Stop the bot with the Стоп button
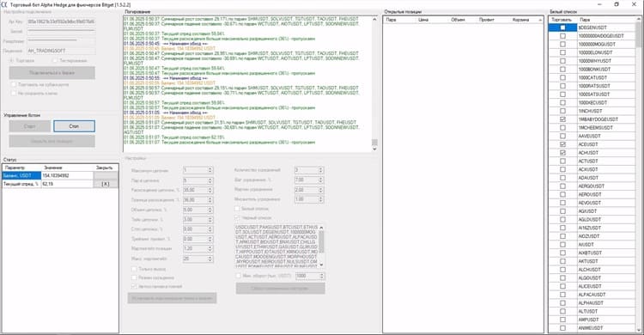The height and width of the screenshot is (335, 644). (74, 126)
